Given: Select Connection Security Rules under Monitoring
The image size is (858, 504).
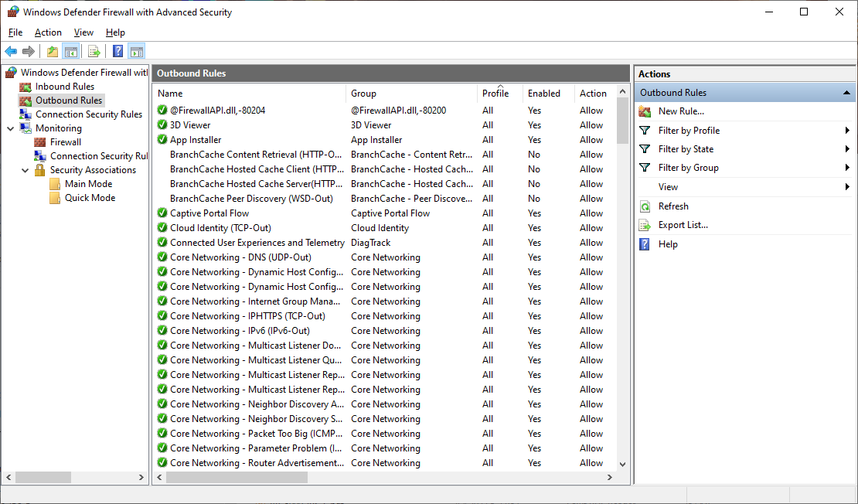Looking at the screenshot, I should coord(98,156).
